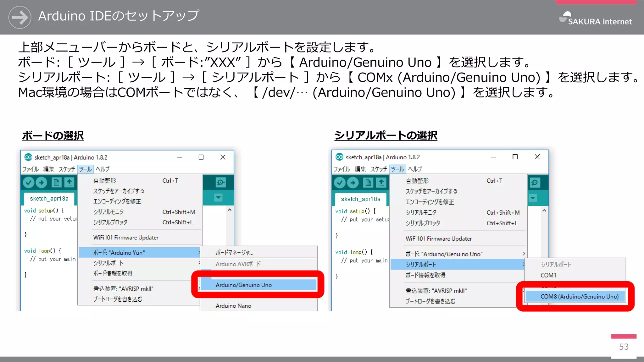Select ボード情報を取得 in right tools menu
This screenshot has width=644, height=362.
click(x=458, y=275)
